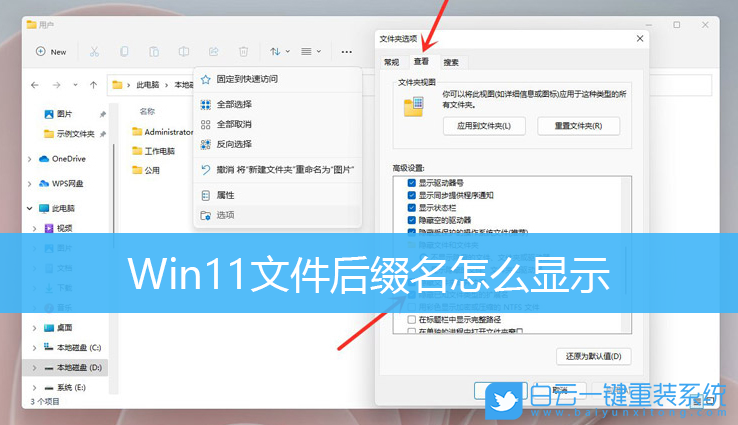Expand the 视频 tree node
Screen dimensions: 738x425
tap(34, 228)
